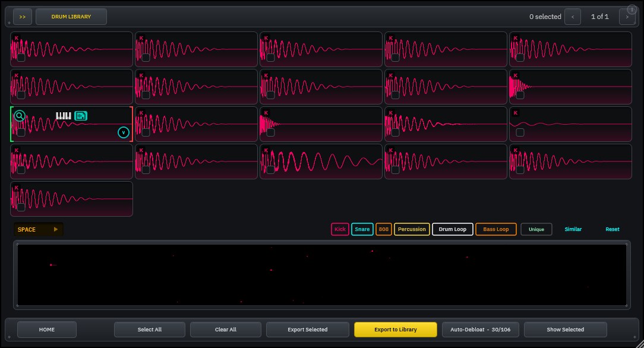Tick the checkbox on the nearly flat waveform sample
This screenshot has height=348, width=644.
520,132
